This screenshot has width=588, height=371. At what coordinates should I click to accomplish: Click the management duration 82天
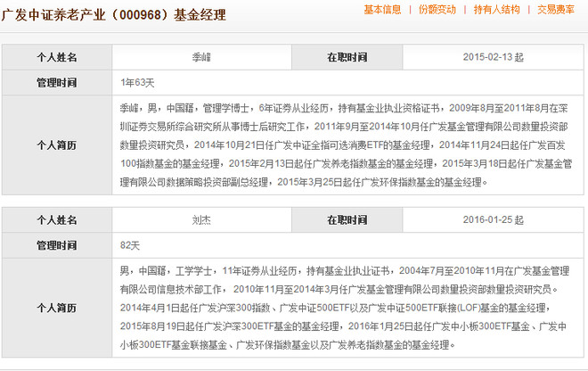tap(130, 245)
